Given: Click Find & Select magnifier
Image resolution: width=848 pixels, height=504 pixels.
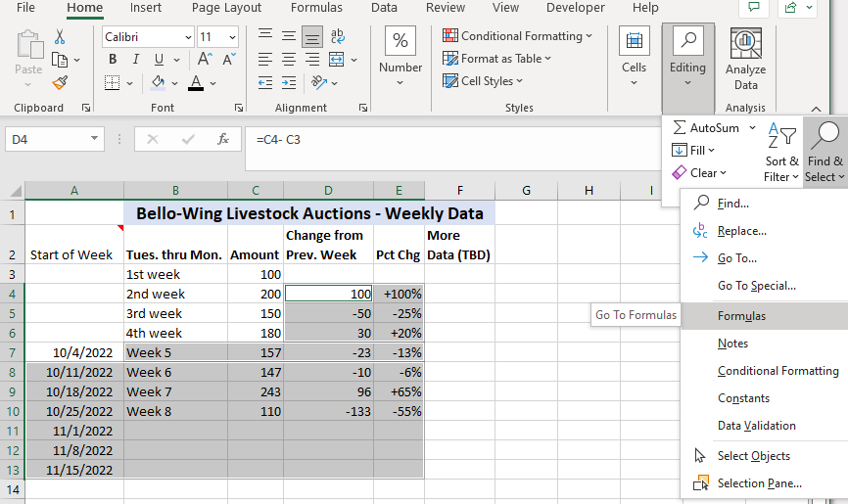Looking at the screenshot, I should click(x=825, y=152).
